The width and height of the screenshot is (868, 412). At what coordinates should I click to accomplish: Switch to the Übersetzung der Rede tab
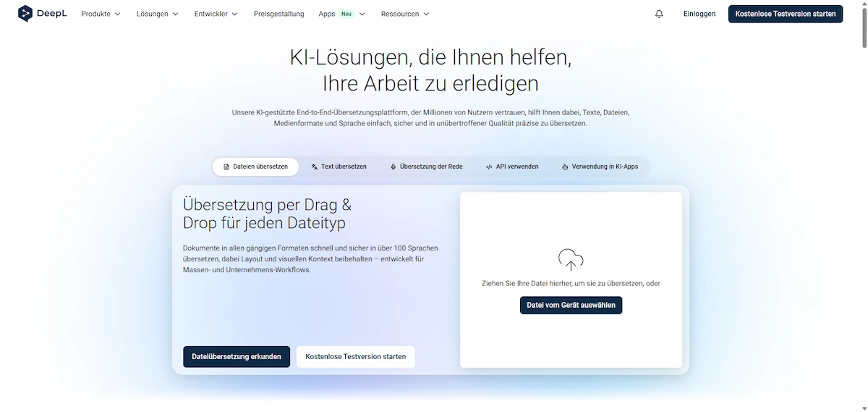coord(426,167)
